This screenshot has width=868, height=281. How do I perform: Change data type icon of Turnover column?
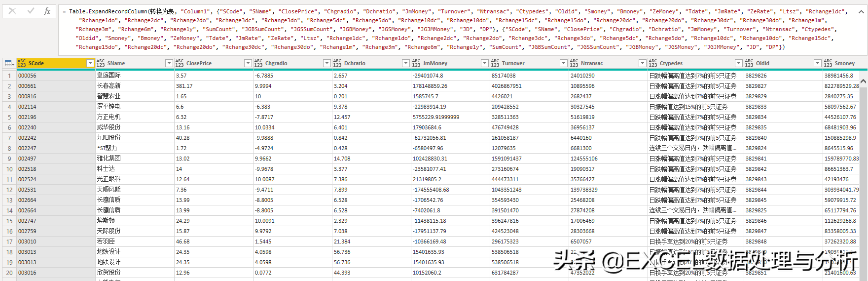[x=495, y=63]
